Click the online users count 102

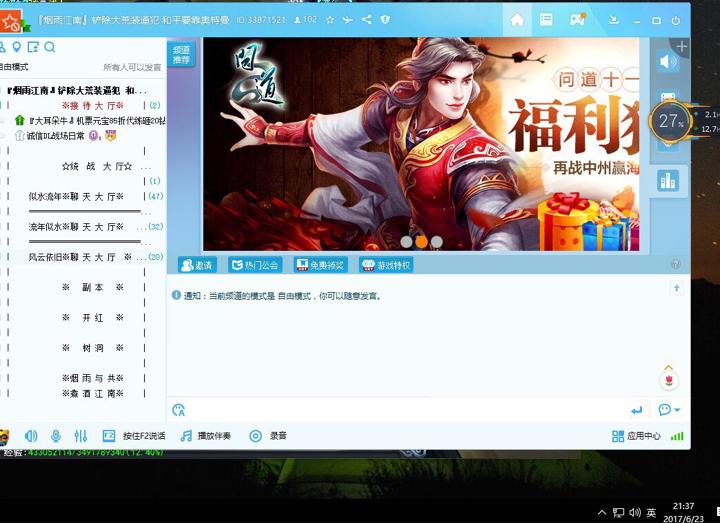coord(305,20)
